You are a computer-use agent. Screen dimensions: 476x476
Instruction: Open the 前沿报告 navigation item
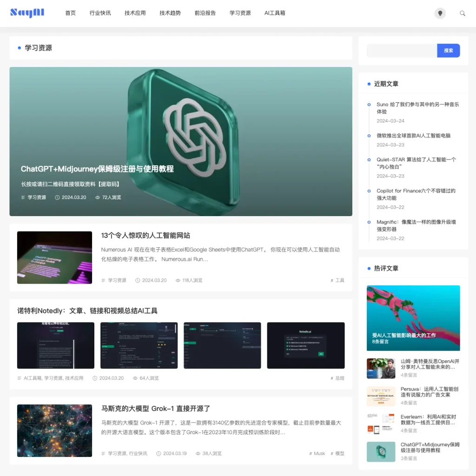point(205,13)
